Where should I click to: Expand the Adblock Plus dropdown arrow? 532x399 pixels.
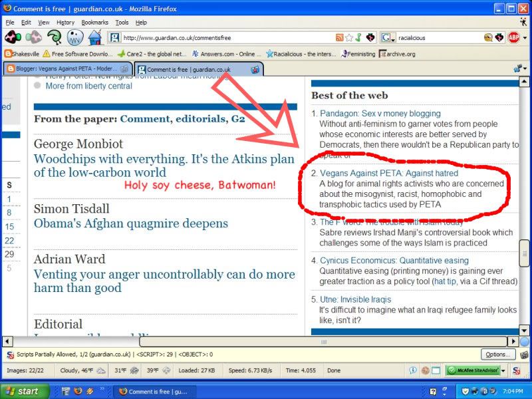[x=525, y=38]
